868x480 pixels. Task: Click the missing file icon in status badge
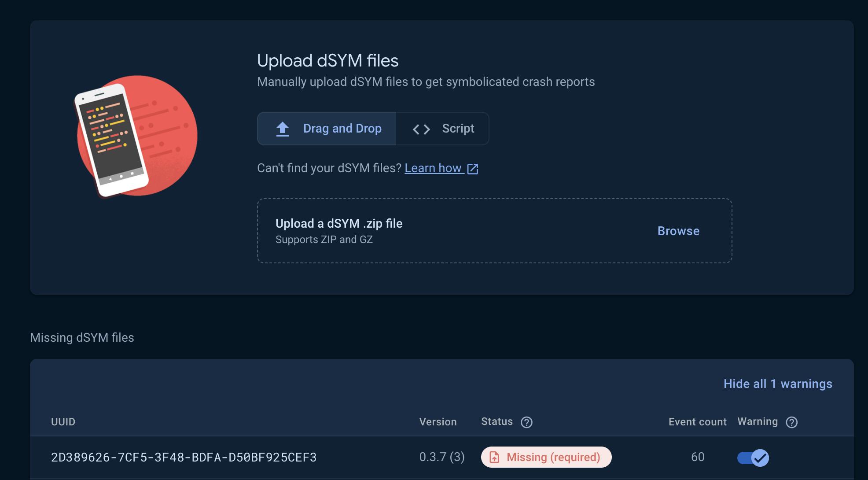click(x=494, y=457)
